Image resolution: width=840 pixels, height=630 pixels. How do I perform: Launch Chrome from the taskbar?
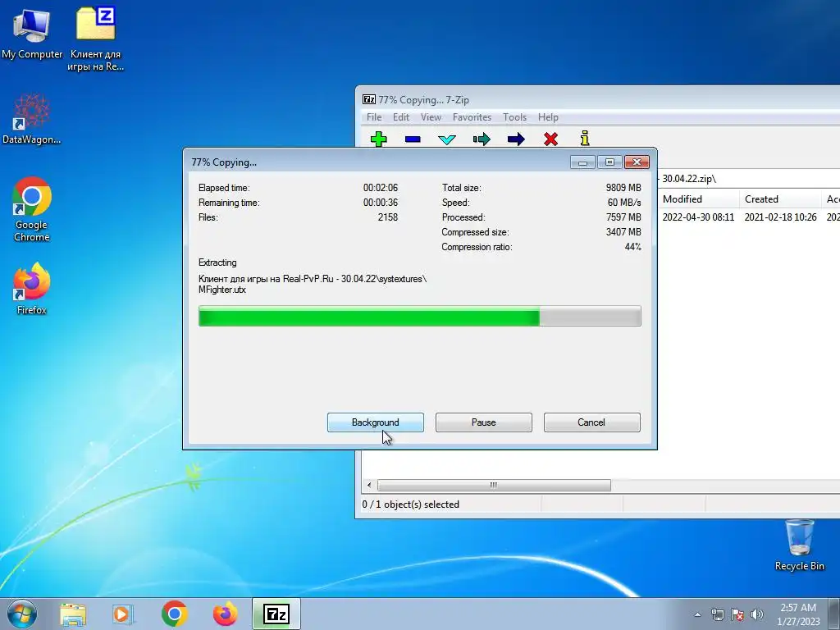[174, 614]
